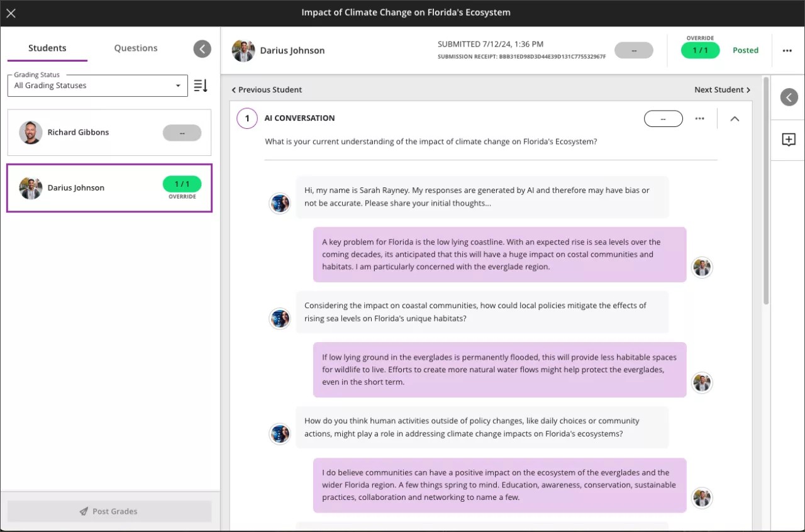Collapse the AI Conversation section with the chevron
Screen dimensions: 805x532
(x=735, y=118)
